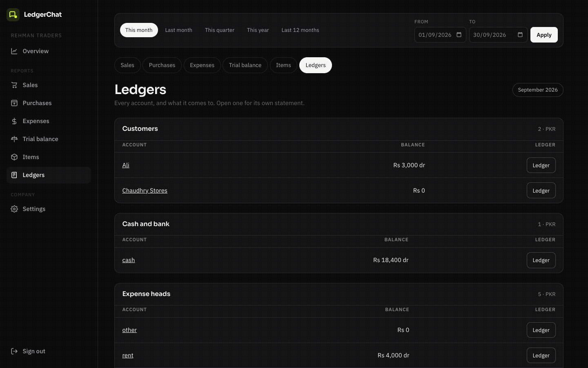
Task: Click Chaudhry Stores balance Rs 0
Action: (x=419, y=191)
